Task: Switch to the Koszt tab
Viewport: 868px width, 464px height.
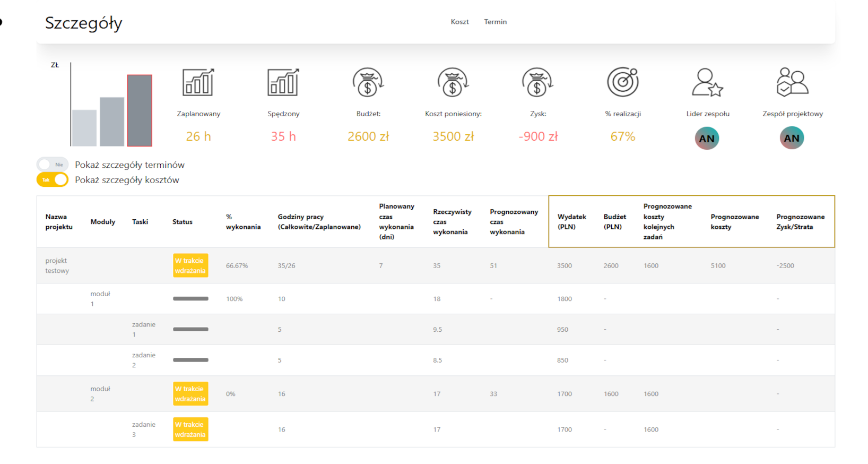Action: pyautogui.click(x=459, y=22)
